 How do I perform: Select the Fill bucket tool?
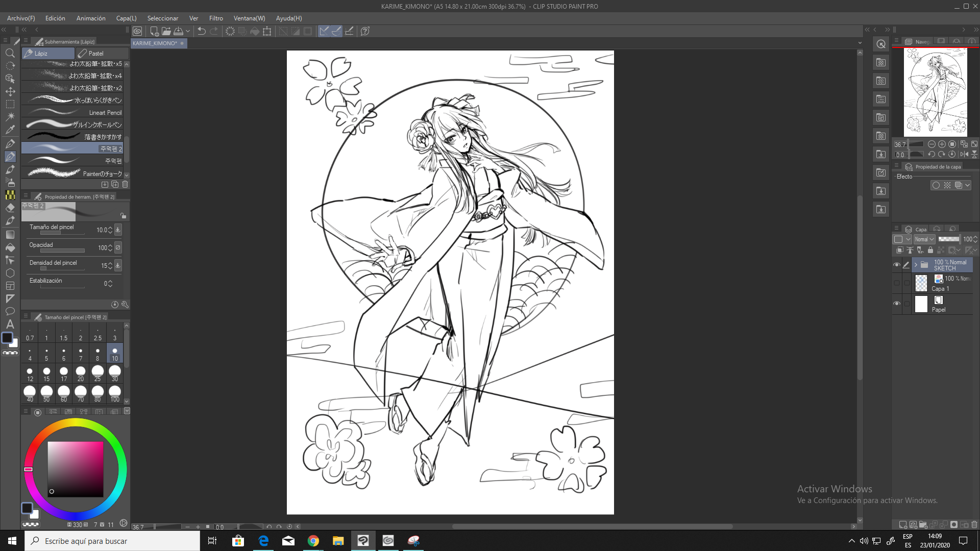point(10,247)
